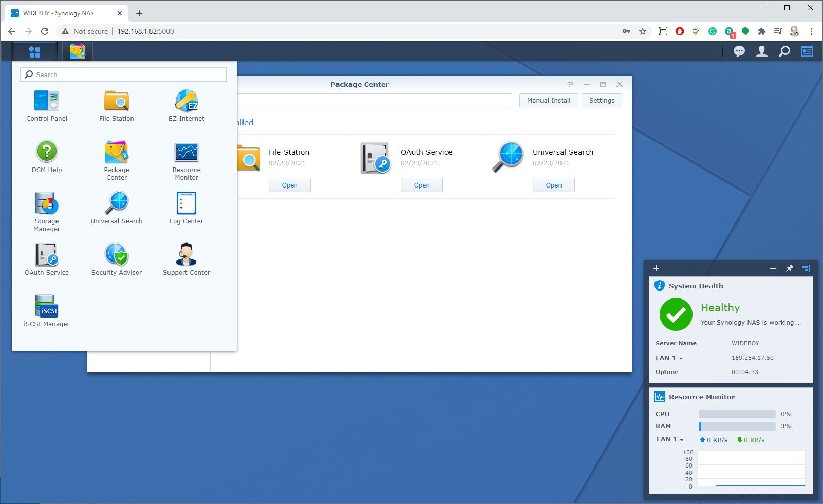Open File Station from Package Center card
Screen dimensions: 823x504
pos(290,185)
